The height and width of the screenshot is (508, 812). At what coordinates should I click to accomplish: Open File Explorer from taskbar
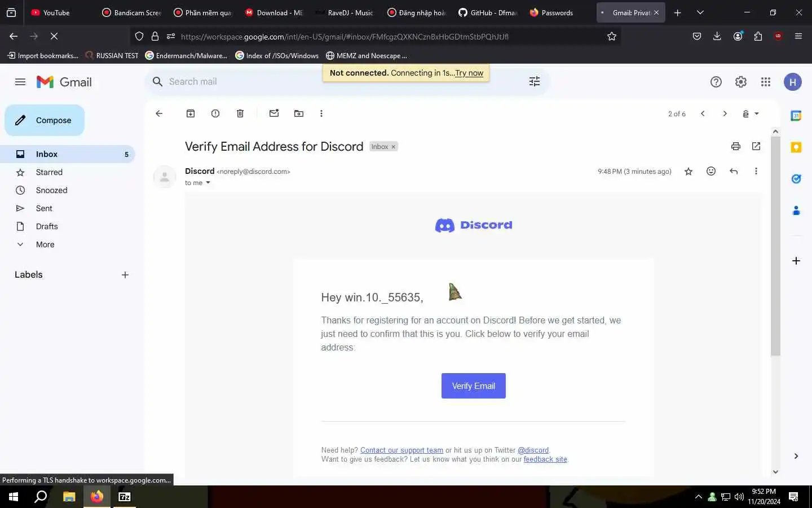click(x=69, y=497)
